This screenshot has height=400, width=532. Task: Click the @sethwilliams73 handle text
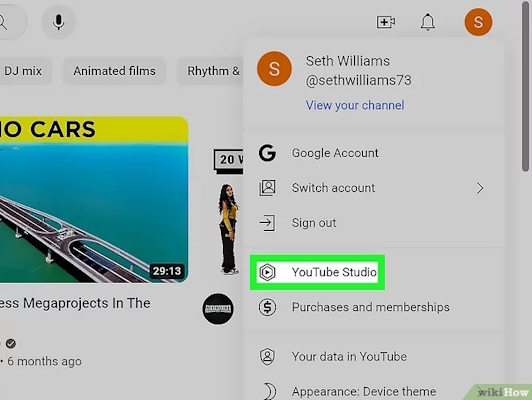358,81
